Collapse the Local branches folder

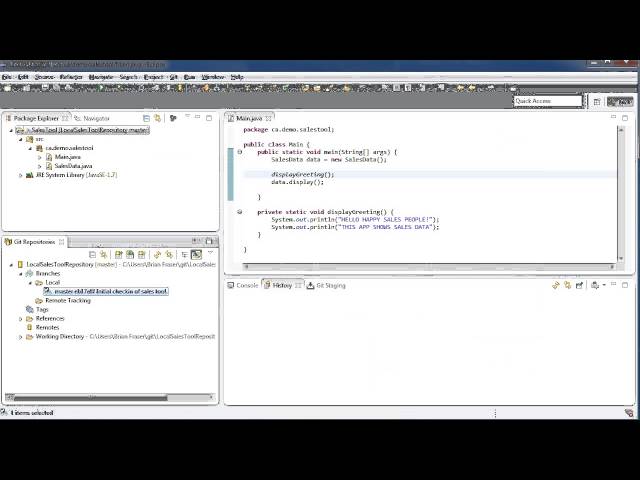[x=30, y=283]
